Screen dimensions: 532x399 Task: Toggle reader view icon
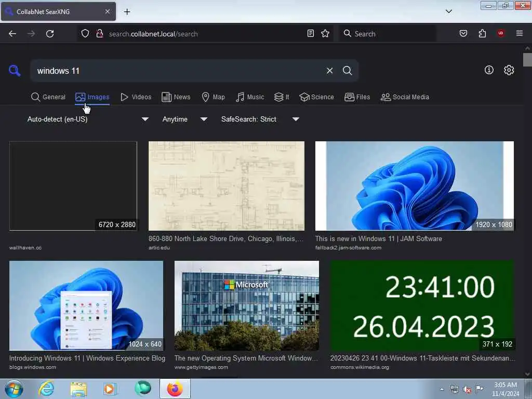(x=311, y=33)
